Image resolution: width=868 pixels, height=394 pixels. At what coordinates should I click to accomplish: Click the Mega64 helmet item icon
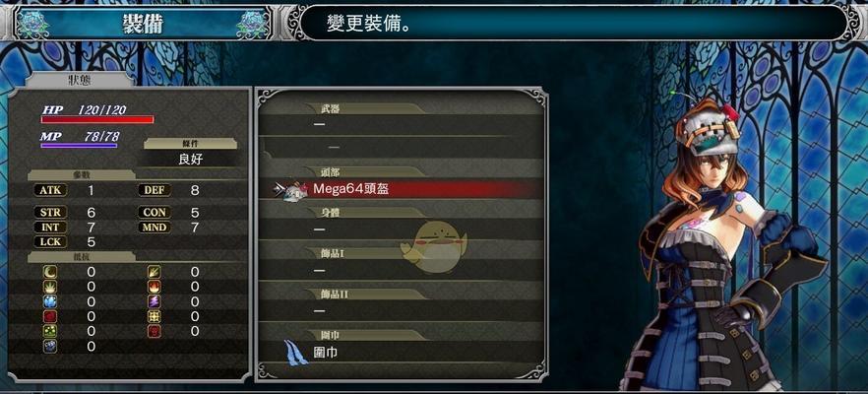point(295,191)
